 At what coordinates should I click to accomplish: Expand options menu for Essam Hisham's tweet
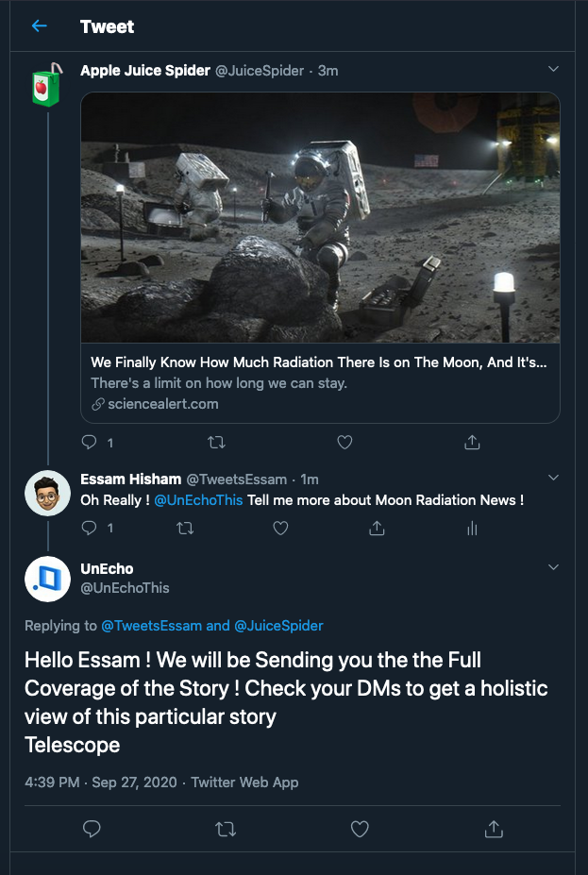click(553, 477)
